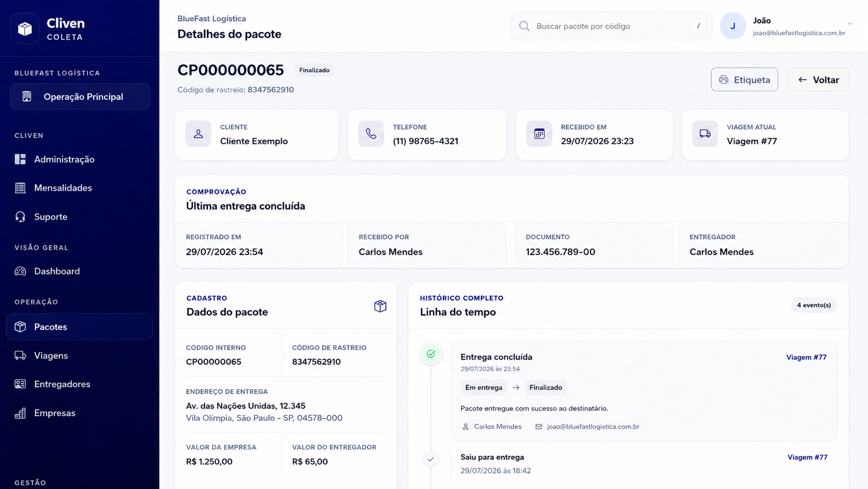Click the 29/07/2026 23:54 registration date

(224, 252)
